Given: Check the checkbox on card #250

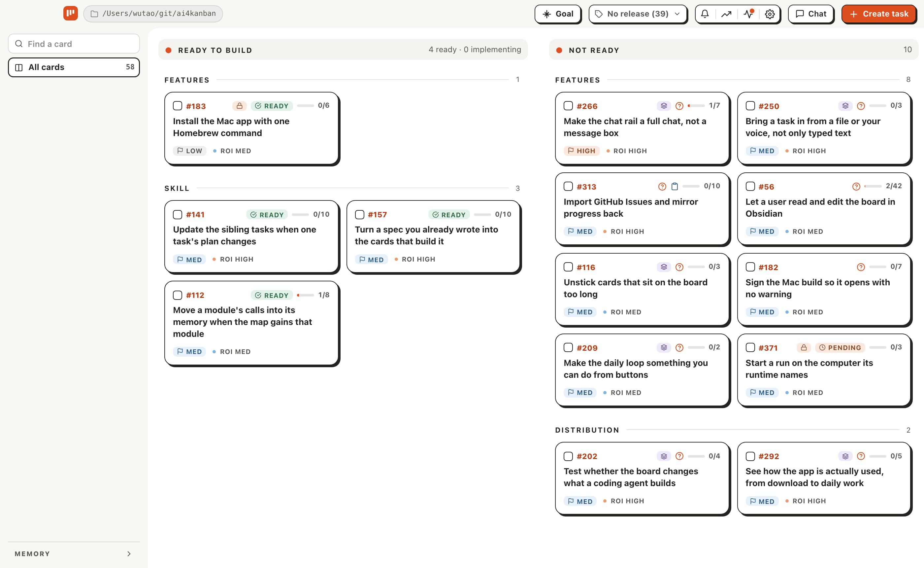Looking at the screenshot, I should click(x=750, y=106).
